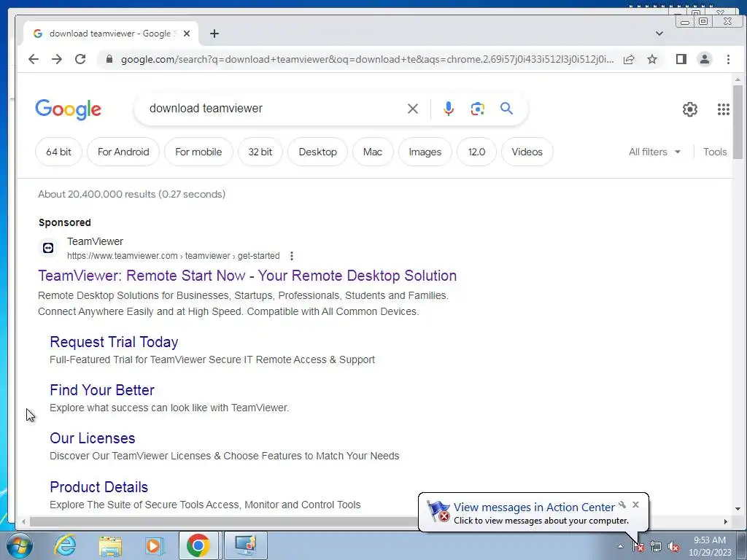The width and height of the screenshot is (747, 560).
Task: Click the scroll down arrow
Action: tap(738, 509)
